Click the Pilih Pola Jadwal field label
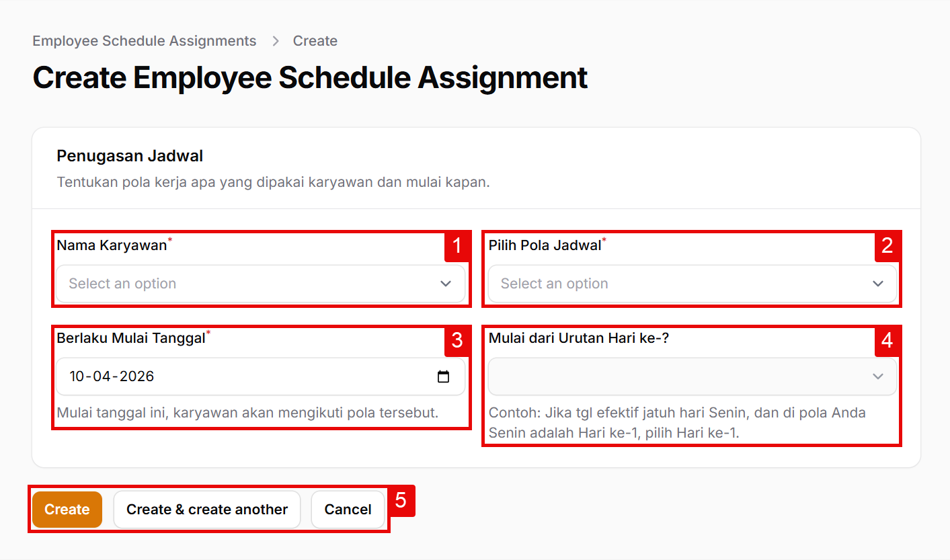Screen dimensions: 950x560 click(545, 245)
